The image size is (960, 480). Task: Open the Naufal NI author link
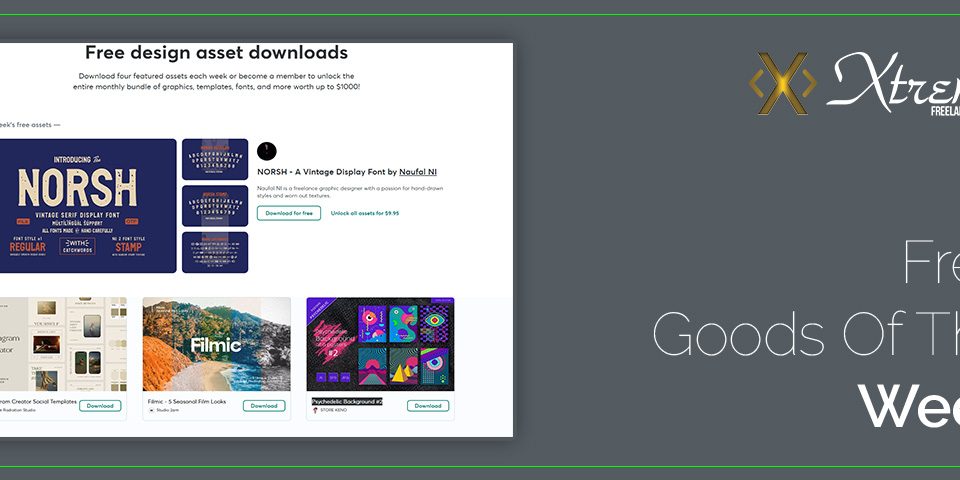point(418,172)
